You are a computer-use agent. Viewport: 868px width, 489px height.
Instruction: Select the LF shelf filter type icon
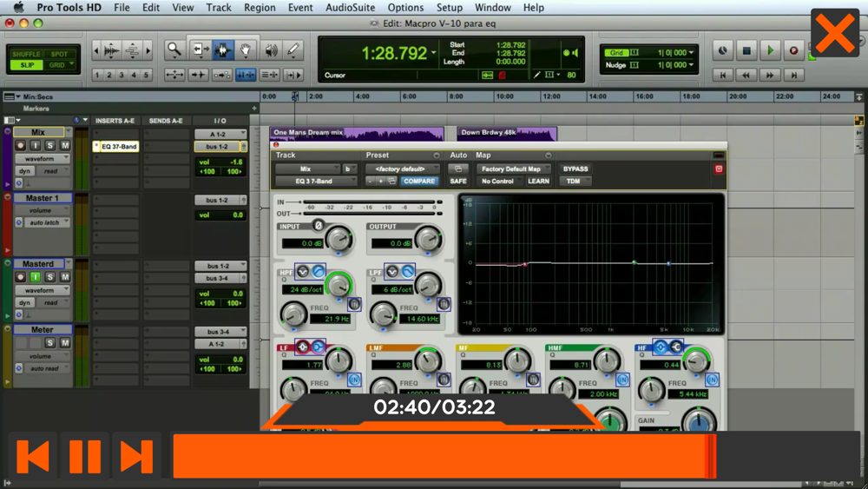coord(318,347)
